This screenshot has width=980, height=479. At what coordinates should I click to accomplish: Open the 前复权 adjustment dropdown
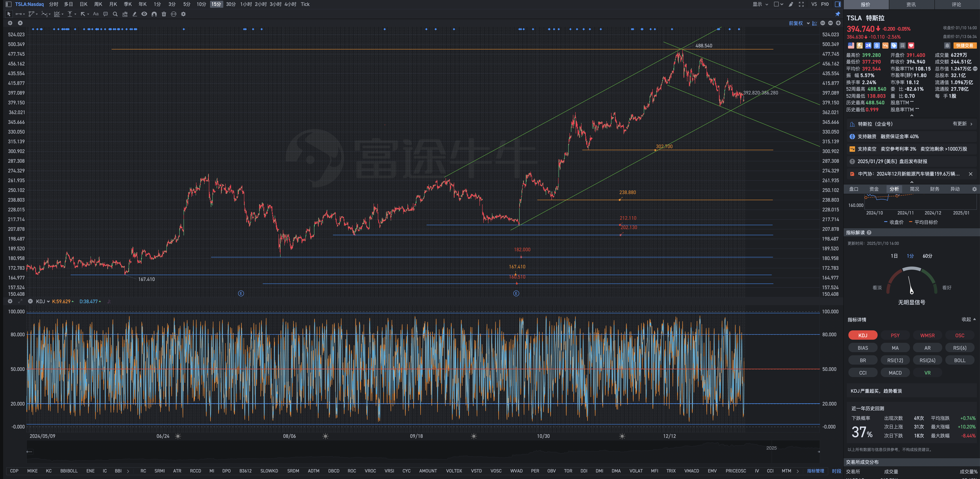[799, 23]
